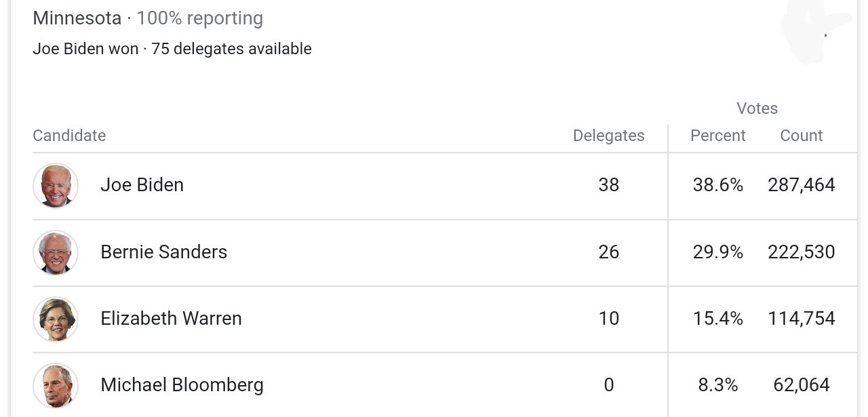Click the 75 delegates available text
868x417 pixels.
click(x=231, y=49)
